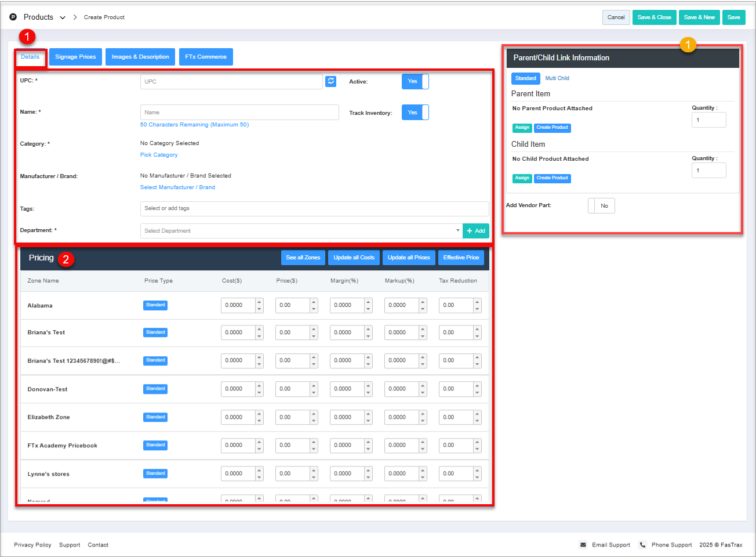Click the Products logo icon

(x=13, y=17)
